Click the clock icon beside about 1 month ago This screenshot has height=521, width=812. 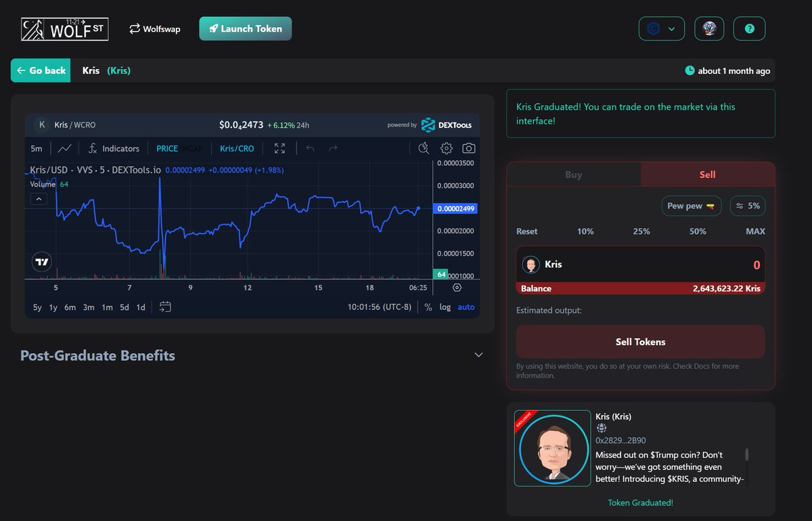tap(690, 70)
